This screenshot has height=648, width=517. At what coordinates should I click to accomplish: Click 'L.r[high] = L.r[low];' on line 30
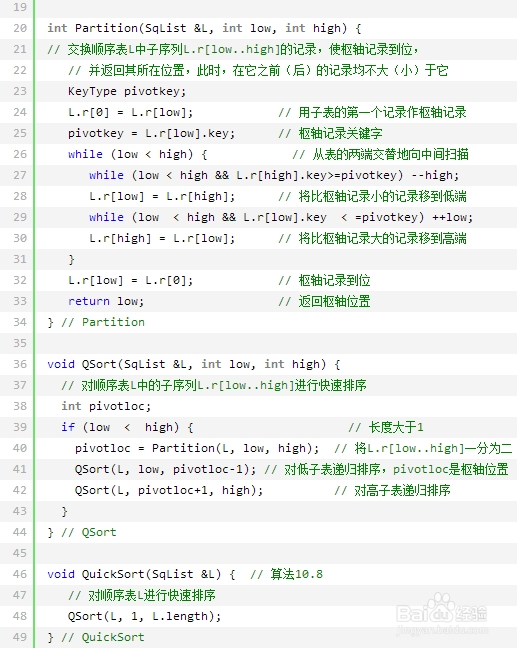pos(162,238)
